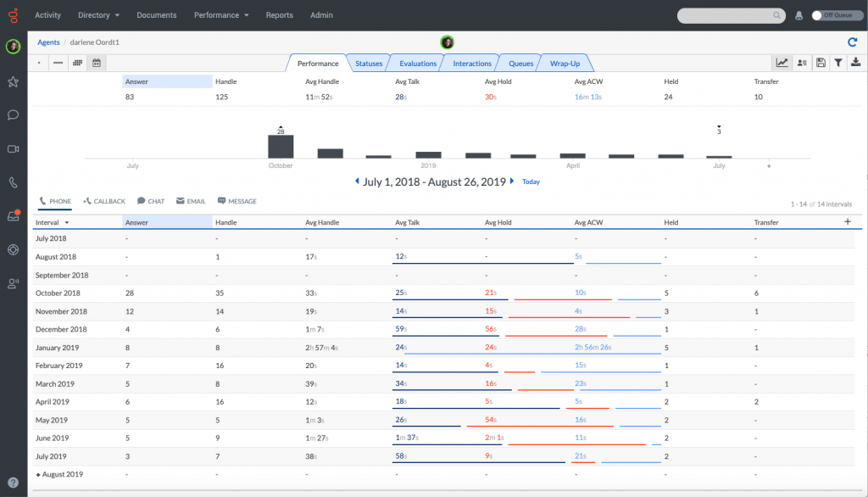This screenshot has width=868, height=497.
Task: Save the current view with the disk icon
Action: (x=819, y=63)
